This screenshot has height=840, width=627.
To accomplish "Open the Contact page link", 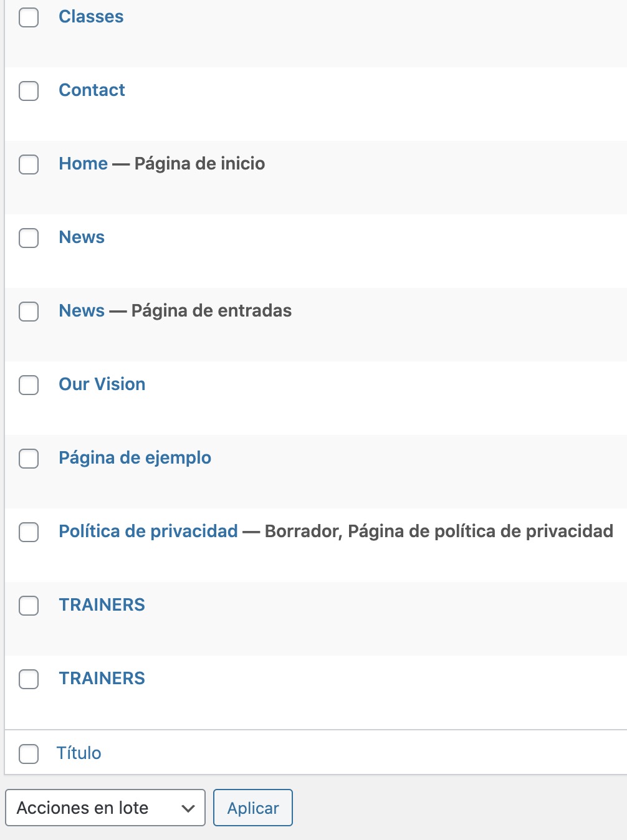I will coord(92,90).
